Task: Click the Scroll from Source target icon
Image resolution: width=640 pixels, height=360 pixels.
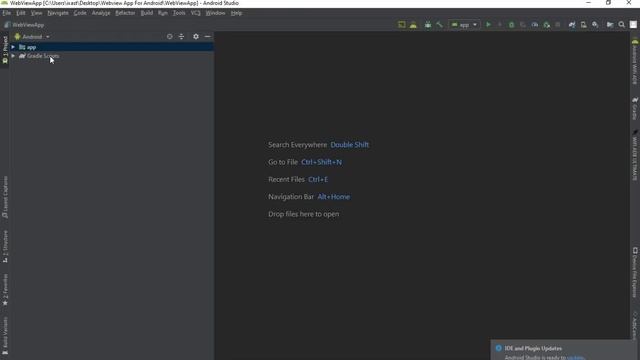Action: (169, 37)
